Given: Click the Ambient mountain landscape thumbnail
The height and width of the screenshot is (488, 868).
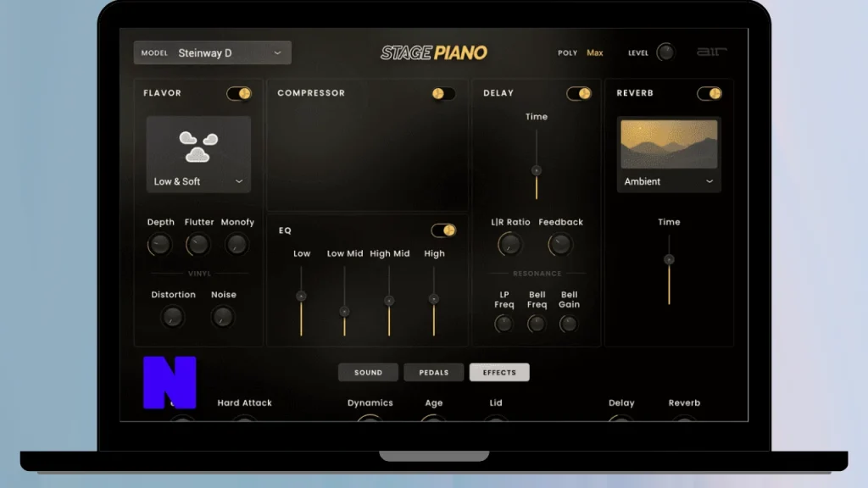Looking at the screenshot, I should pyautogui.click(x=669, y=144).
